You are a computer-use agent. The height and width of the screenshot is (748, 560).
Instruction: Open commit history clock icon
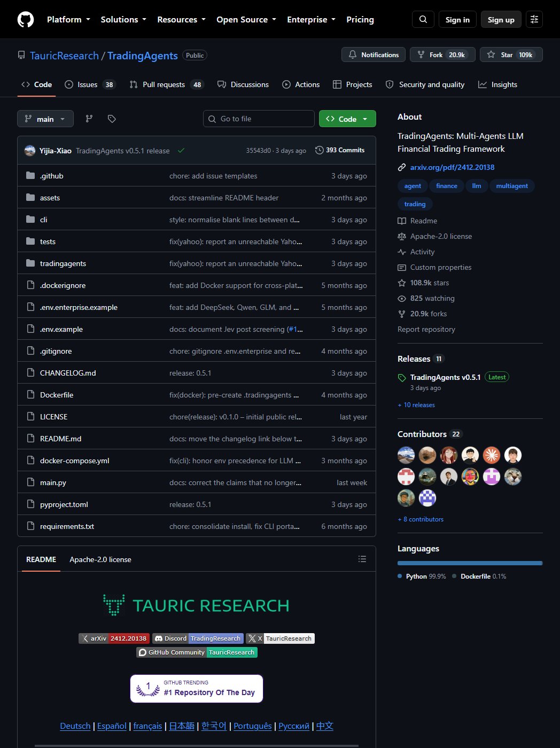pos(320,150)
